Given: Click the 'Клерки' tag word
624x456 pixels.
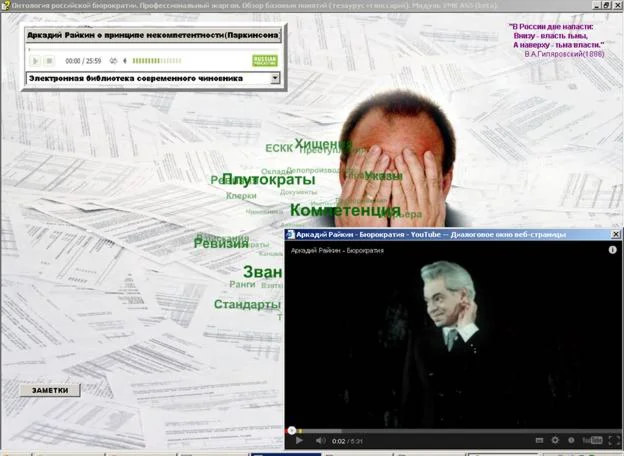Looking at the screenshot, I should [x=241, y=196].
